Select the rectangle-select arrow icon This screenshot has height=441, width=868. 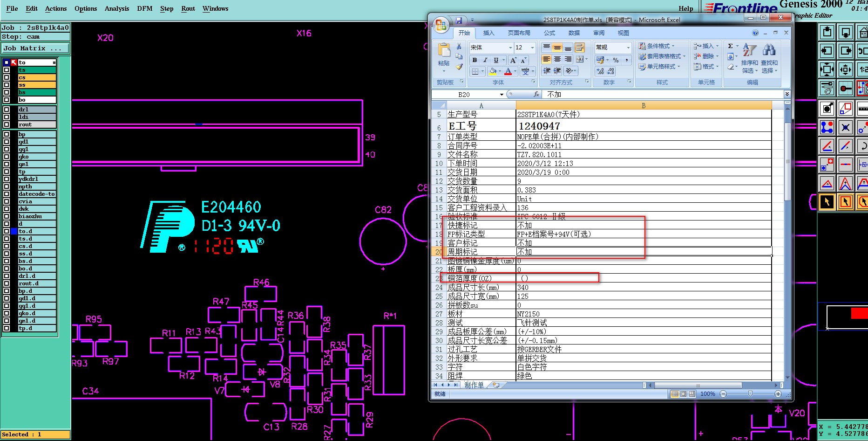point(846,202)
